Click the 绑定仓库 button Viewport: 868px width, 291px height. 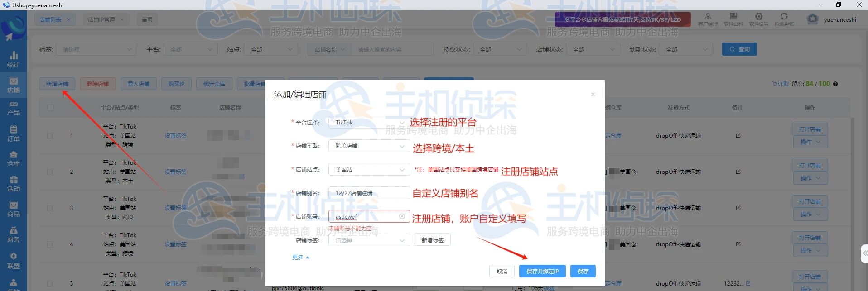[x=214, y=84]
